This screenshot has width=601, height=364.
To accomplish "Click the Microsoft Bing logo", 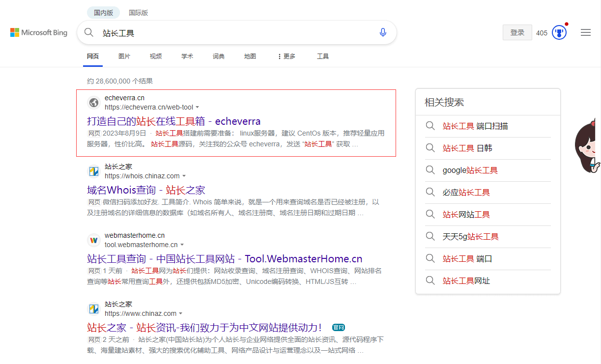I will (39, 33).
